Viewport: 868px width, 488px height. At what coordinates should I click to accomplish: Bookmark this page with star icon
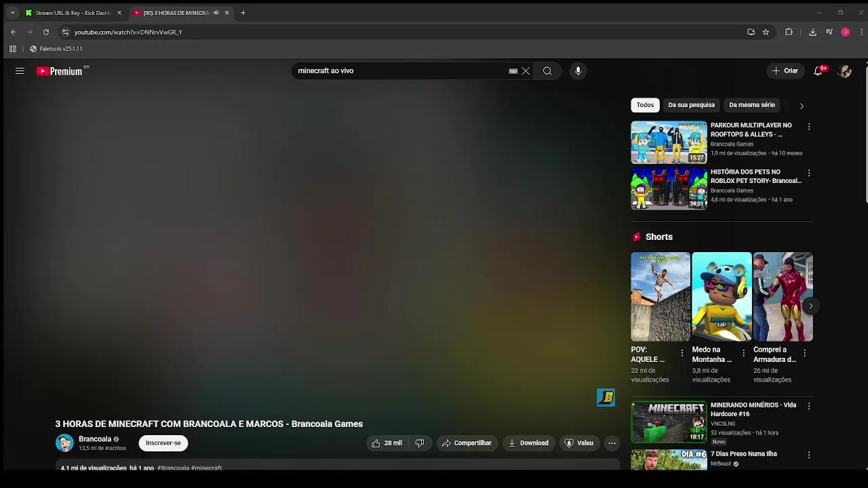766,32
